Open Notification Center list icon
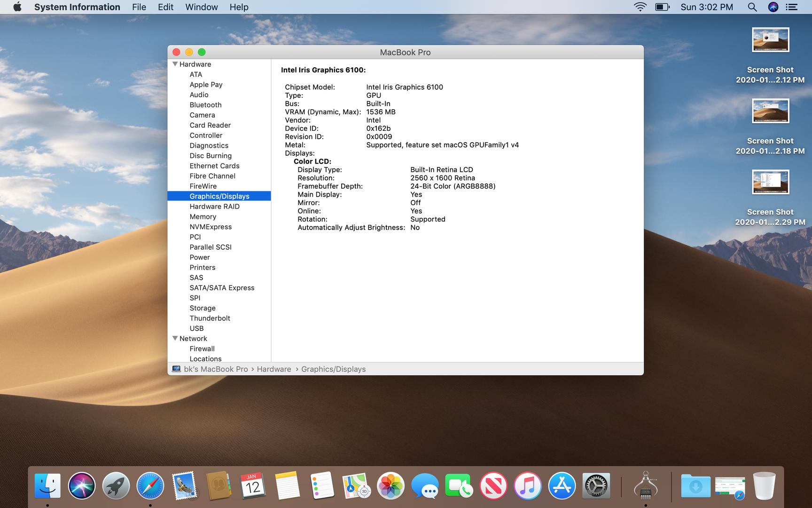 [x=792, y=7]
